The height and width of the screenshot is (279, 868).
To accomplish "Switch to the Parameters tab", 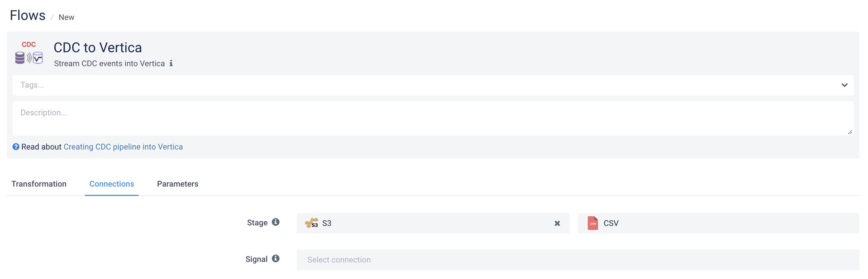I will point(178,184).
